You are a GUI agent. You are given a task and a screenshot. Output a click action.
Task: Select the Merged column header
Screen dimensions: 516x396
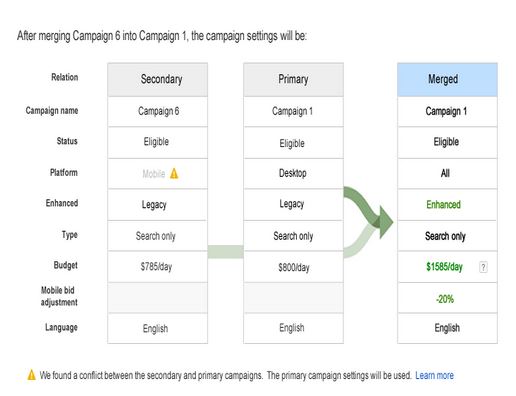point(447,80)
